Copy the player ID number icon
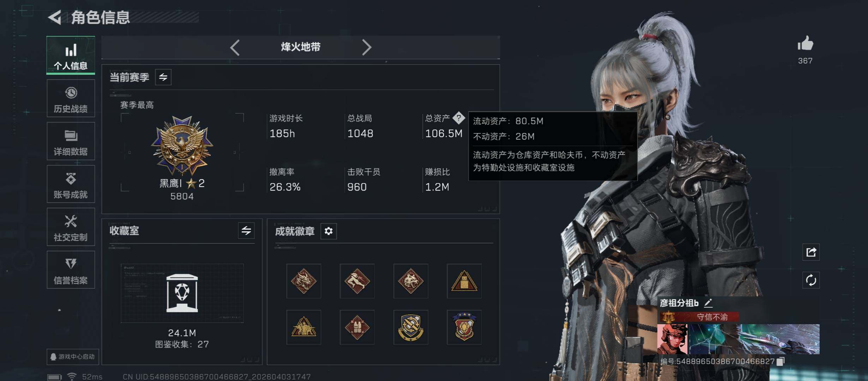868x381 pixels. [781, 361]
